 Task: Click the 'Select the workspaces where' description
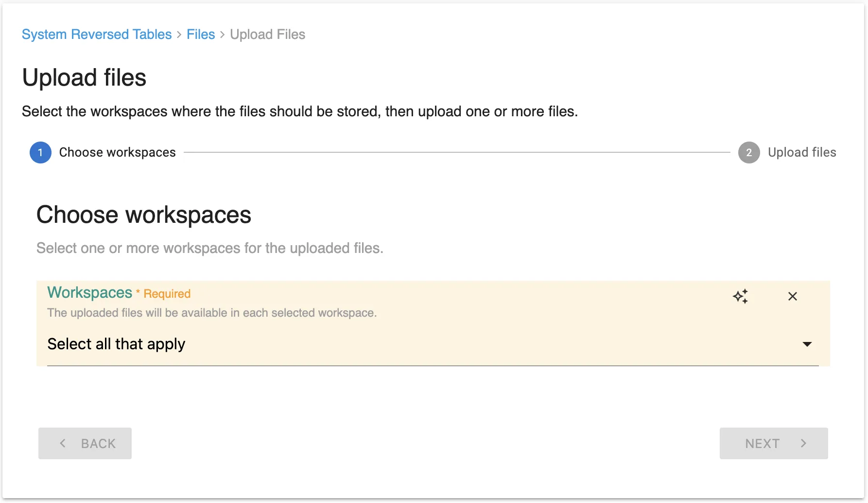click(300, 111)
